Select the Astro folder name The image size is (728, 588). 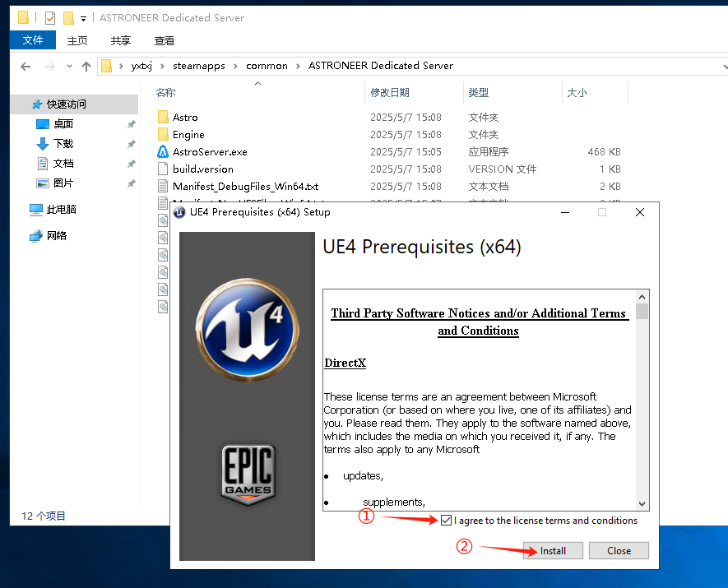tap(185, 118)
